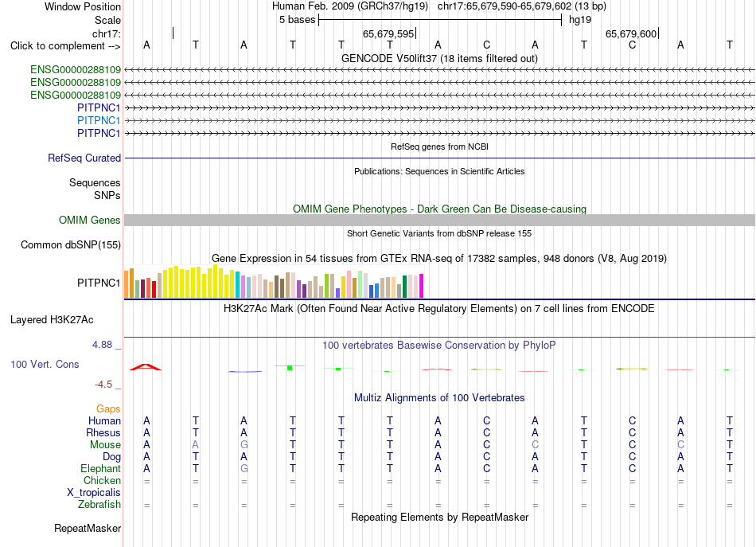Open "Short Genetic Variants from dbSNP release 155"
756x547 pixels.
pyautogui.click(x=439, y=233)
